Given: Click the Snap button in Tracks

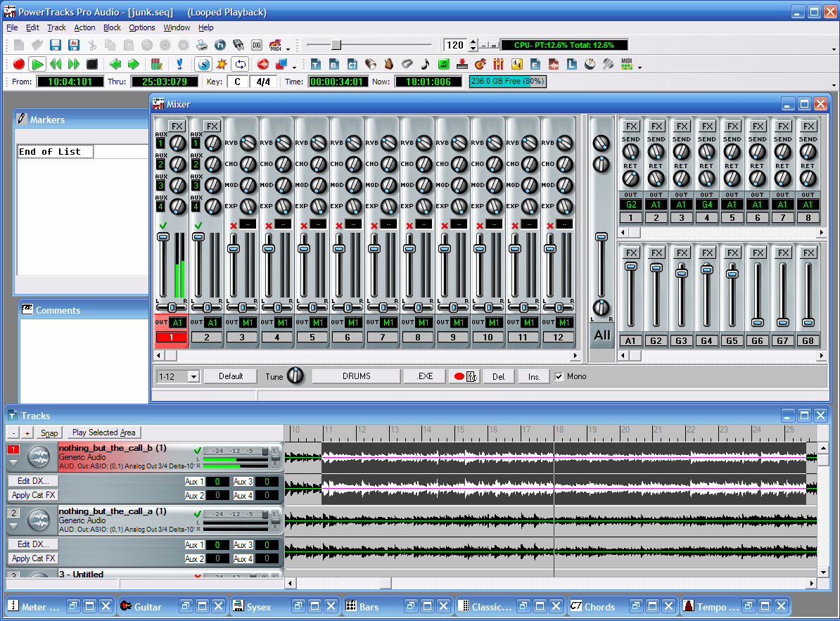Looking at the screenshot, I should click(49, 433).
